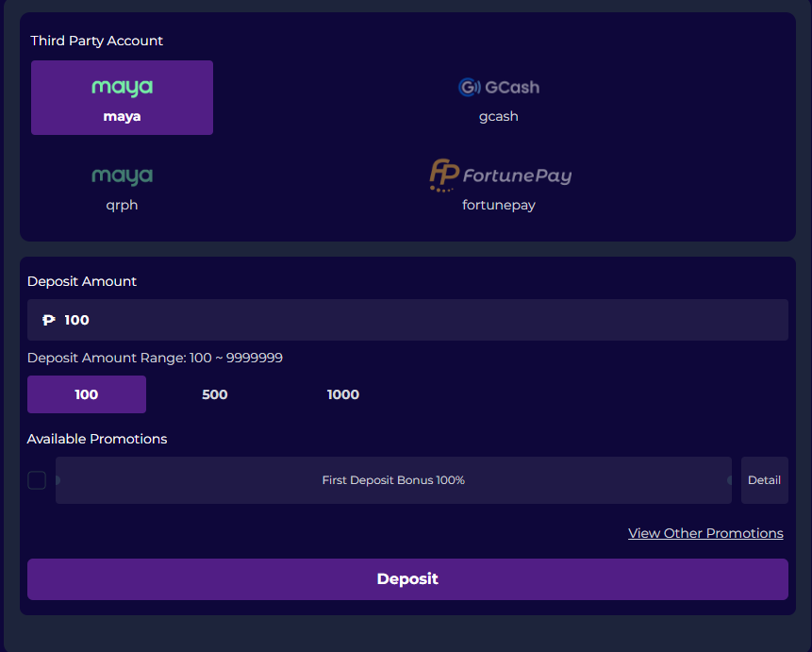Click into the Deposit Amount input field

(x=407, y=320)
